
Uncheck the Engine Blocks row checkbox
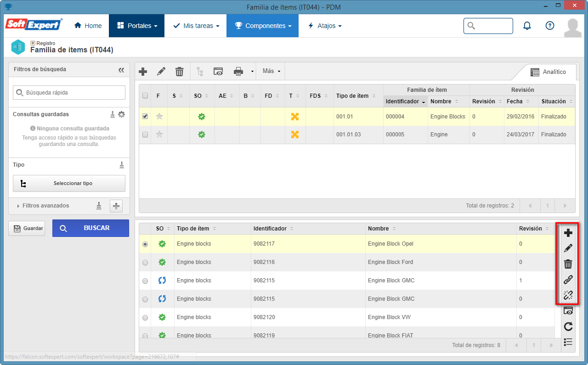(145, 117)
